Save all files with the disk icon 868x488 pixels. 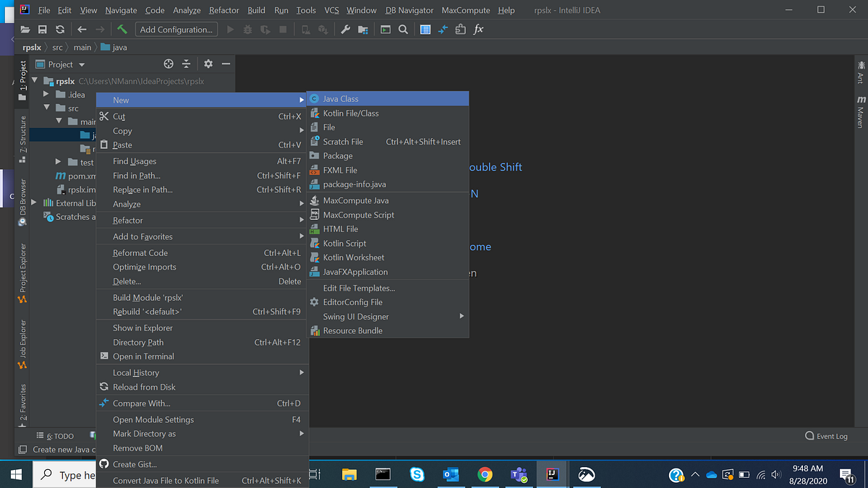pos(43,30)
